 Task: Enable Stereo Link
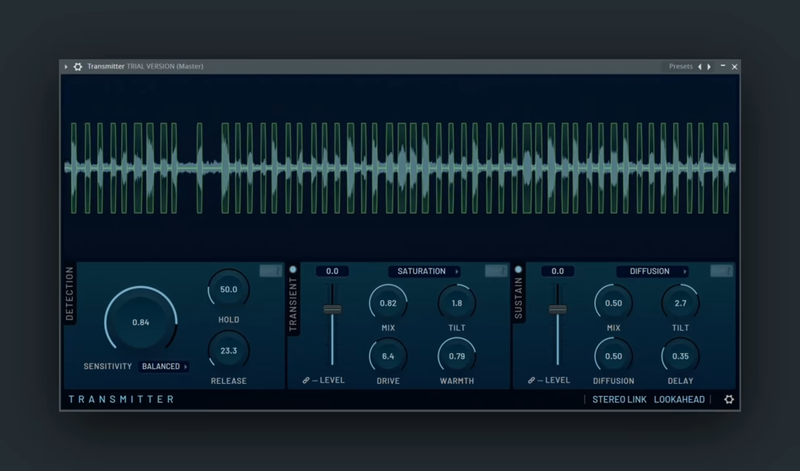click(x=619, y=400)
